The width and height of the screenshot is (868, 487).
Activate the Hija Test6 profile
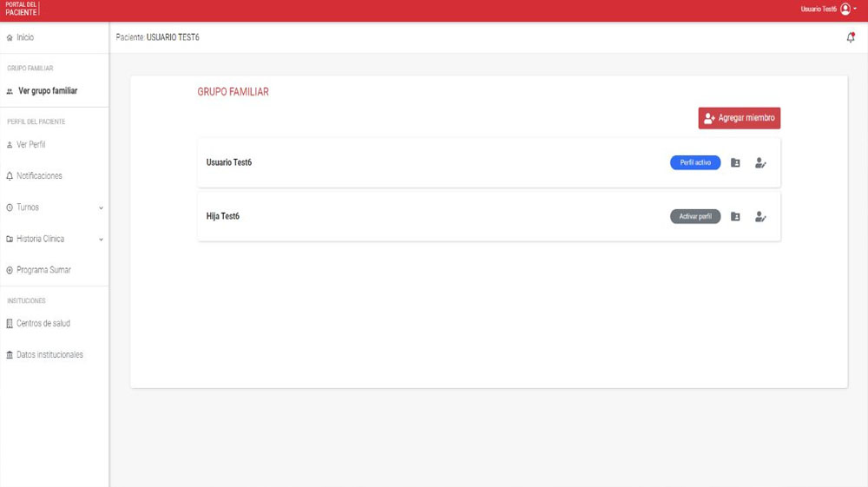[694, 217]
